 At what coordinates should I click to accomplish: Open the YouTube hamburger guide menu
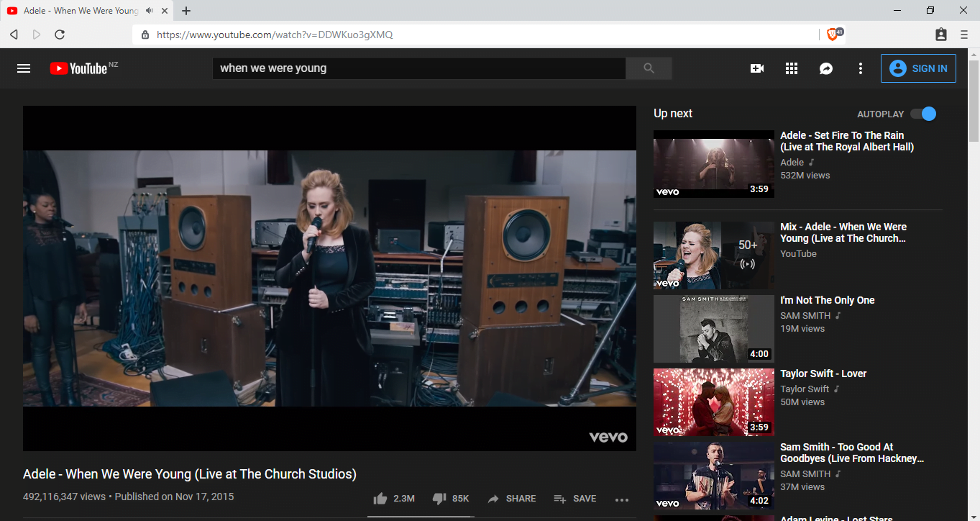pyautogui.click(x=24, y=68)
